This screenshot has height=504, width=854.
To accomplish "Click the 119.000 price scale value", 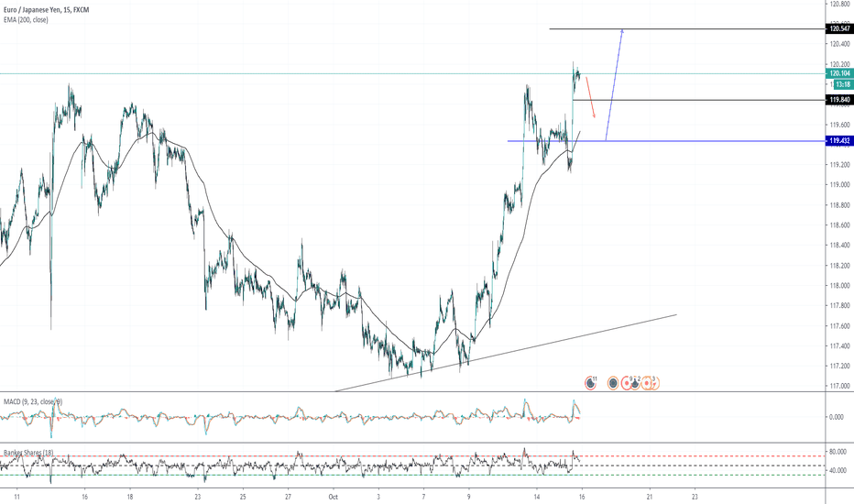I will point(840,185).
